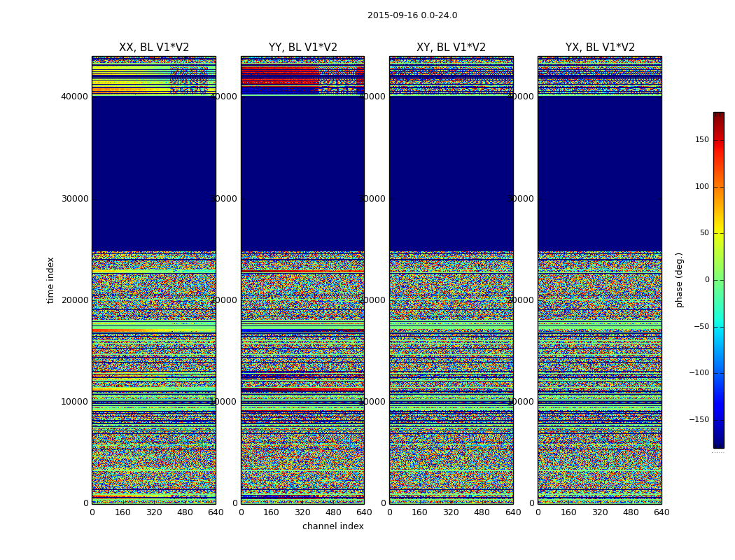Screen dimensions: 735x560
Task: Click the figure title '2015-09-16 0.0-24.0'
Action: (x=412, y=15)
